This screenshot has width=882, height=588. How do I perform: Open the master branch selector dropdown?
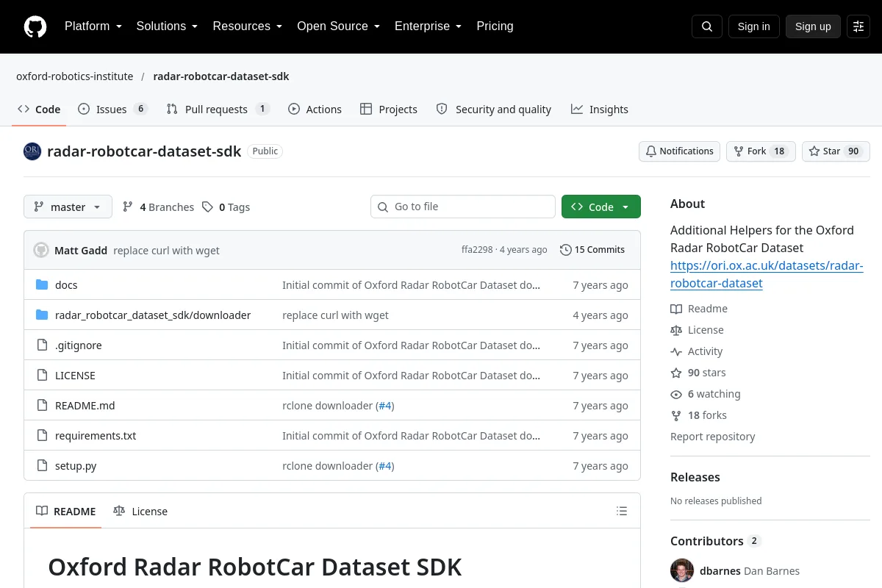[x=68, y=207]
